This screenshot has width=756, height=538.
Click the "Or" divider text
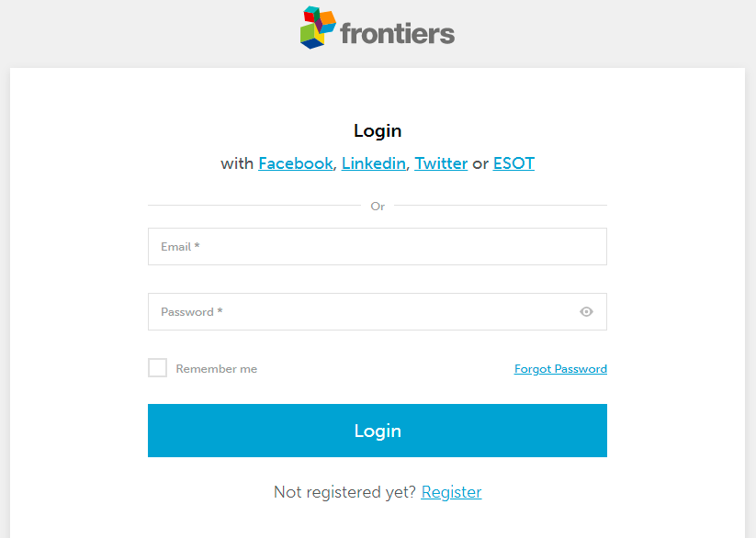(x=378, y=207)
